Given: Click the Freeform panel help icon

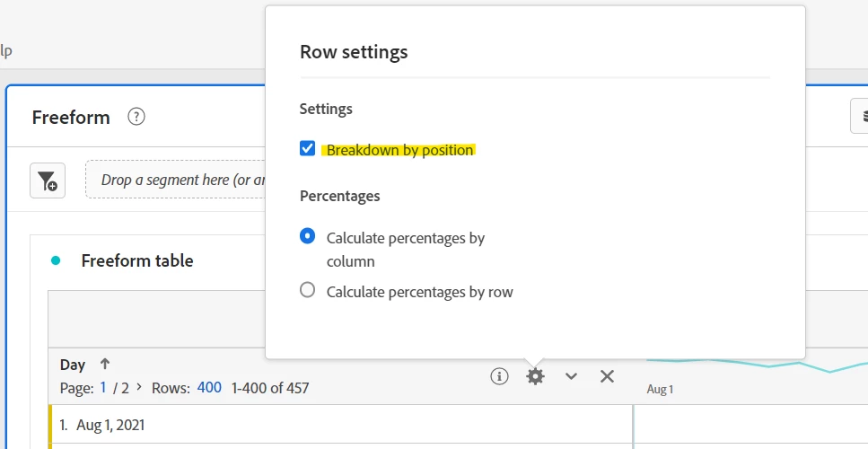Looking at the screenshot, I should (x=136, y=117).
